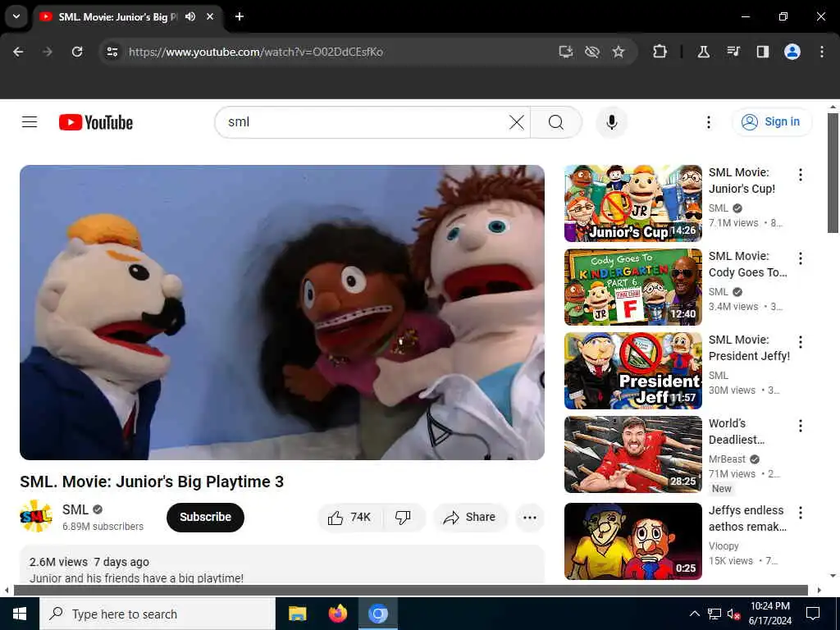Click the crossed-eye icon in address bar
Screen dimensions: 840x630
click(x=592, y=52)
